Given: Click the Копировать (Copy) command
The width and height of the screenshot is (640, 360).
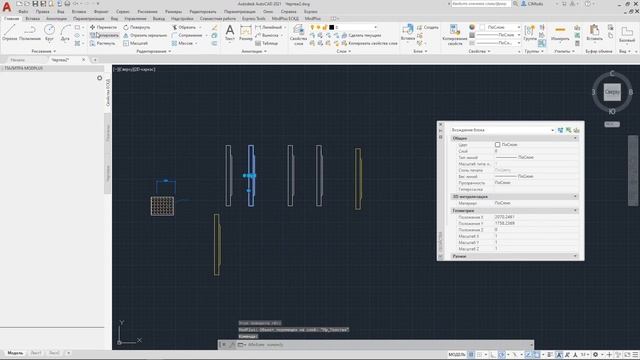Looking at the screenshot, I should pos(104,35).
